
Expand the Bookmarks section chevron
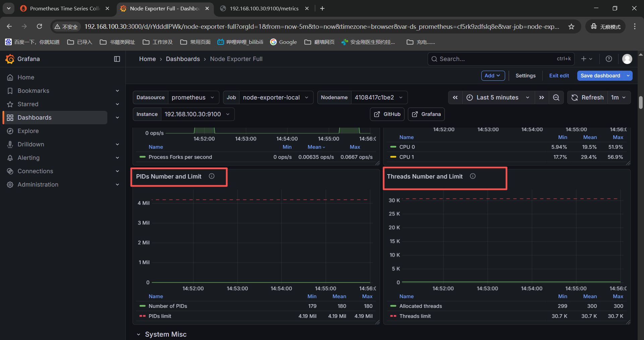tap(117, 91)
